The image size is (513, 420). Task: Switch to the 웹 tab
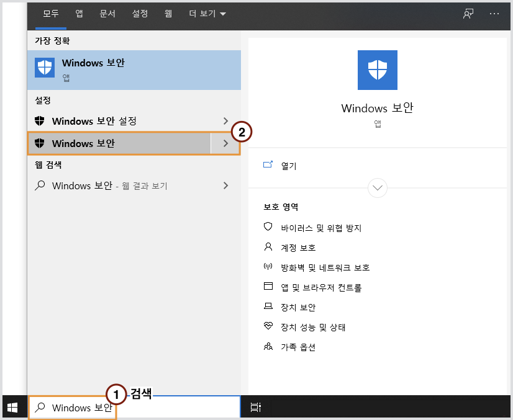point(168,14)
